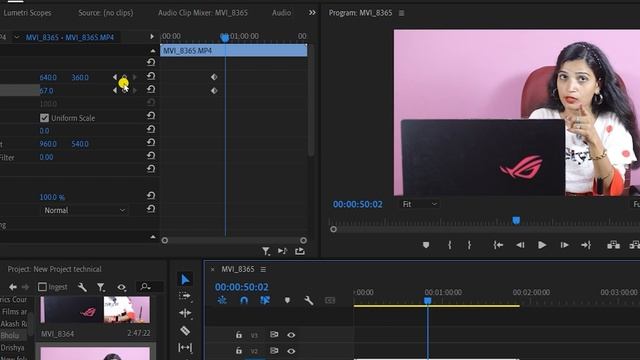The image size is (640, 360).
Task: Toggle insert sequences as nests button
Action: coord(222,300)
